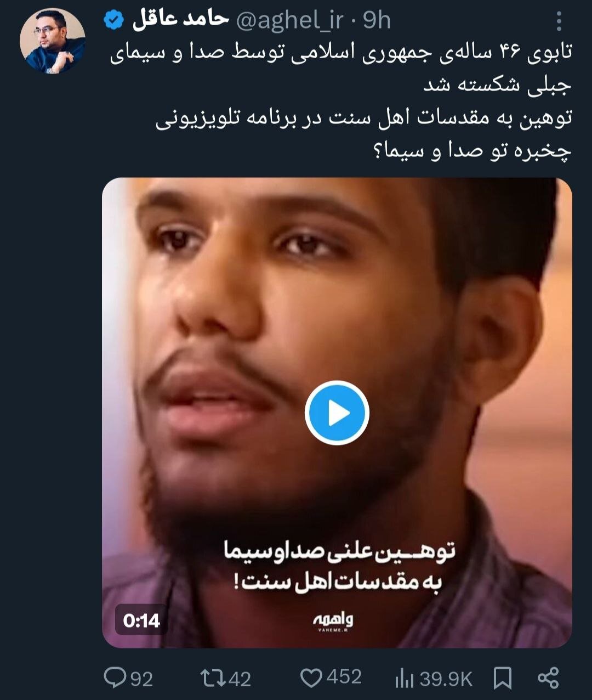The height and width of the screenshot is (700, 592).
Task: Share the tweet using the share icon
Action: 548,678
